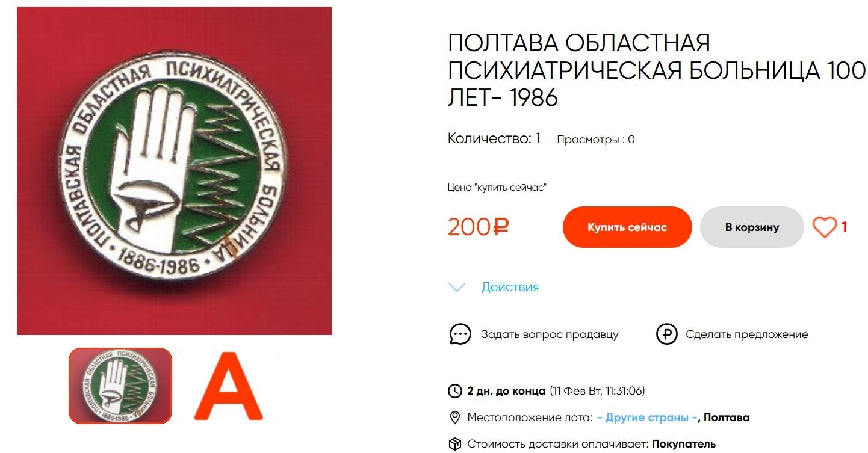Open Задать вопрос продавцу link
Image resolution: width=868 pixels, height=453 pixels.
[550, 334]
